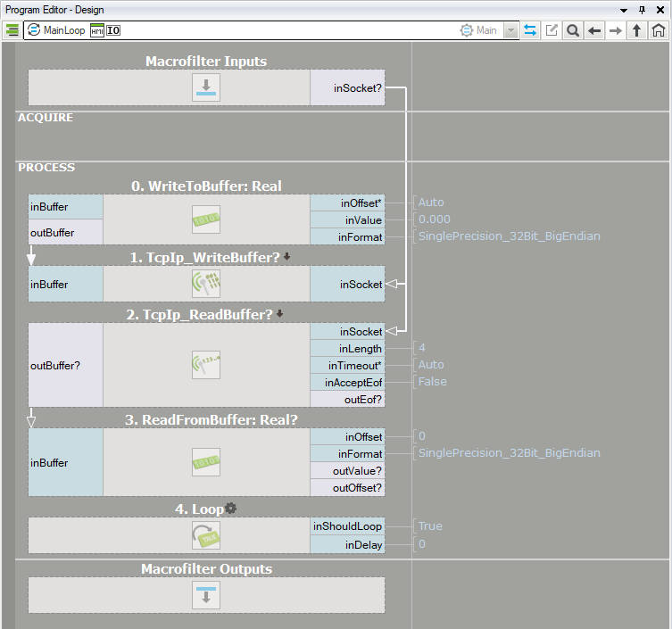Click inBuffer port of WriteToBuffer
Image resolution: width=672 pixels, height=629 pixels.
(x=65, y=207)
